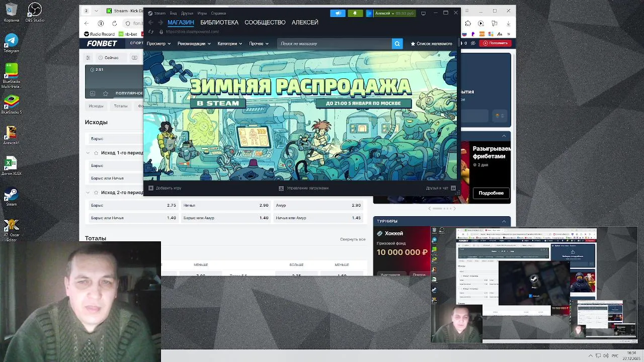Open the Steam announcements megaphone button

tap(338, 13)
